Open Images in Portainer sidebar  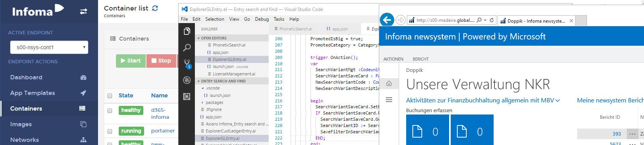pyautogui.click(x=21, y=124)
